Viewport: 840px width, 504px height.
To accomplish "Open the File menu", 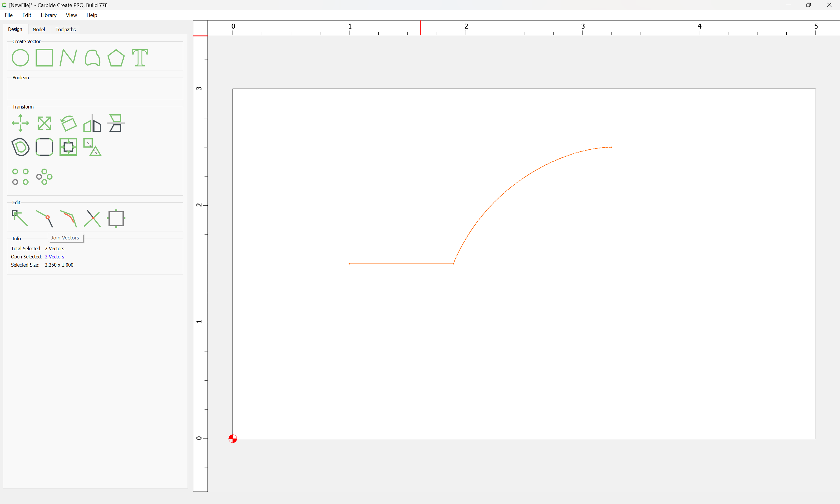I will 9,15.
